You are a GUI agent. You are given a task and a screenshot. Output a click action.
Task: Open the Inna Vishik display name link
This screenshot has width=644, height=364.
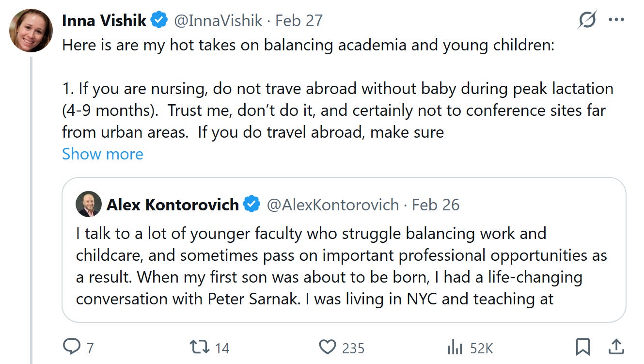click(104, 20)
